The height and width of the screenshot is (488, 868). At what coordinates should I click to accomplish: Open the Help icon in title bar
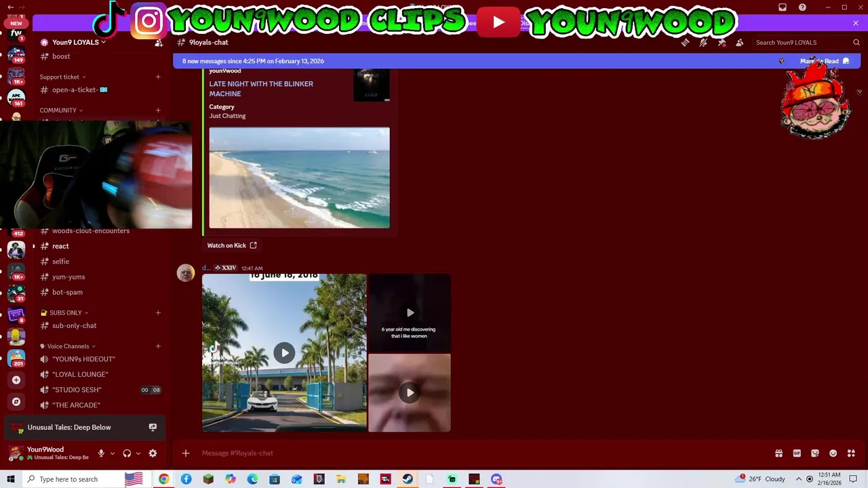click(802, 7)
